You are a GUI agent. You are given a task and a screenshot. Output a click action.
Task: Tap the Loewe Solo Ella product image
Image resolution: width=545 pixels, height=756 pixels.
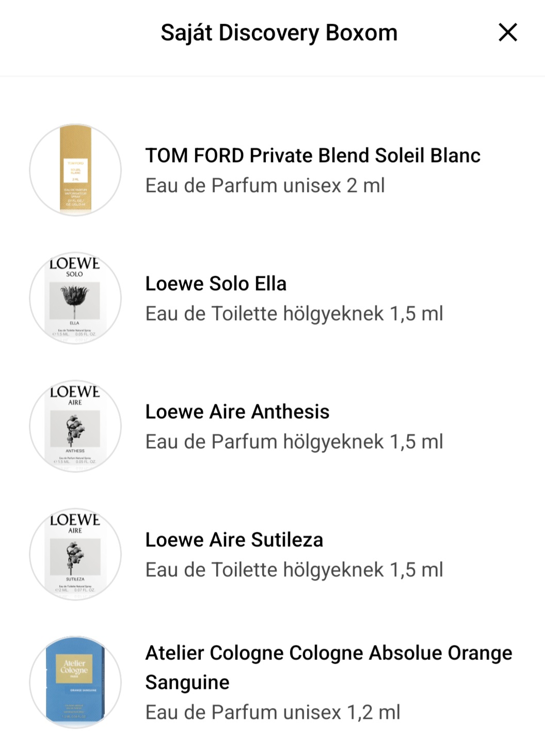(x=75, y=298)
